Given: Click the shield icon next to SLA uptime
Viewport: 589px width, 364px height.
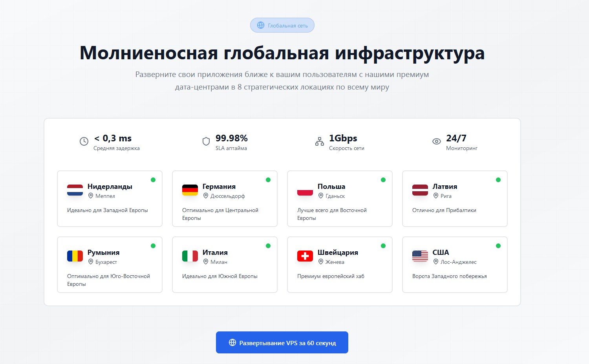Looking at the screenshot, I should coord(206,141).
